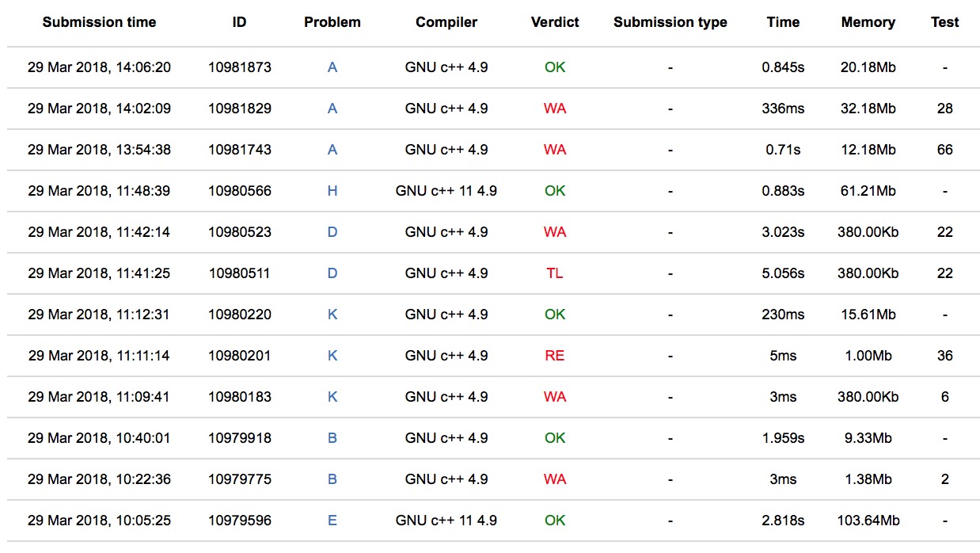Select problem D link with TL verdict
The width and height of the screenshot is (980, 553).
pyautogui.click(x=332, y=273)
